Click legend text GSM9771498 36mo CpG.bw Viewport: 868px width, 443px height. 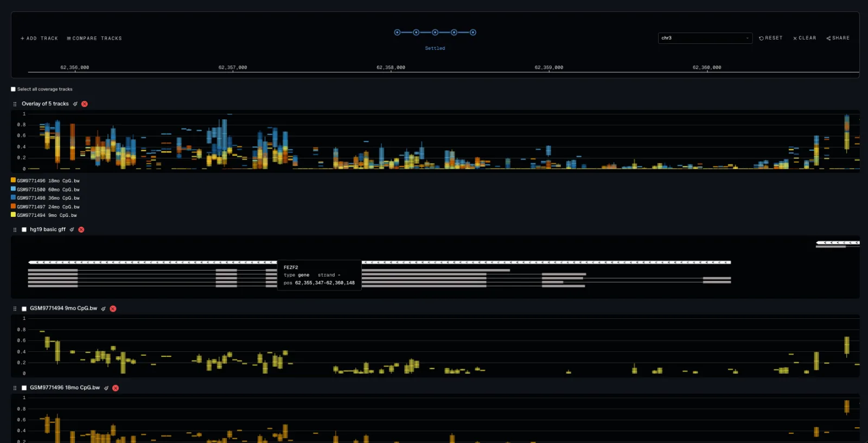pyautogui.click(x=48, y=198)
